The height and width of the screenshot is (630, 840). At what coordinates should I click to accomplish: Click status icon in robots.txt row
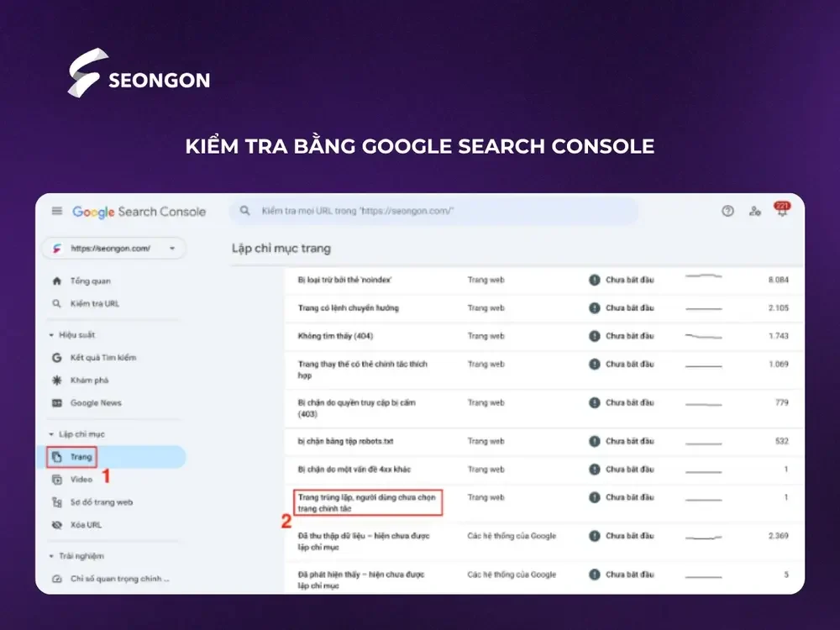click(x=595, y=442)
